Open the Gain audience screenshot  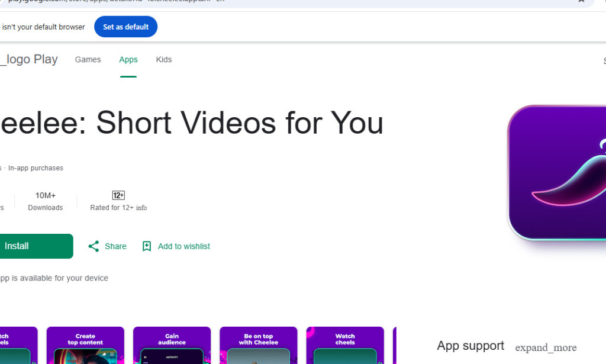pyautogui.click(x=172, y=346)
